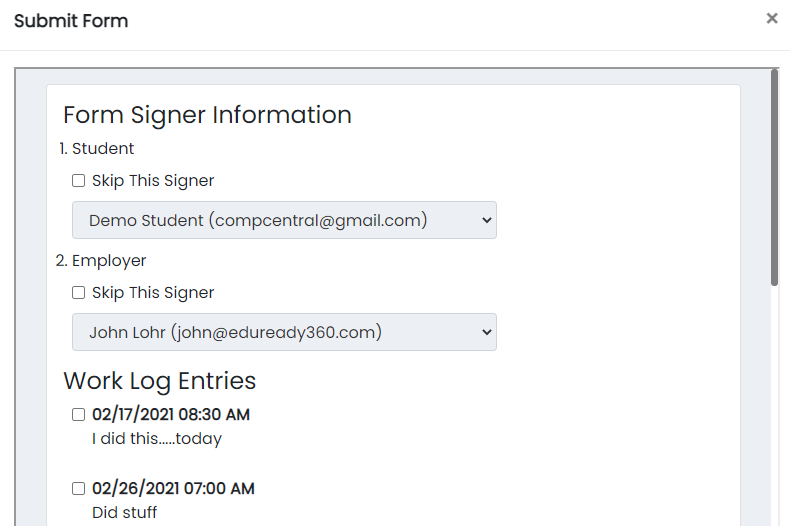Close the Submit Form dialog
Screen dimensions: 790x526
pyautogui.click(x=771, y=19)
